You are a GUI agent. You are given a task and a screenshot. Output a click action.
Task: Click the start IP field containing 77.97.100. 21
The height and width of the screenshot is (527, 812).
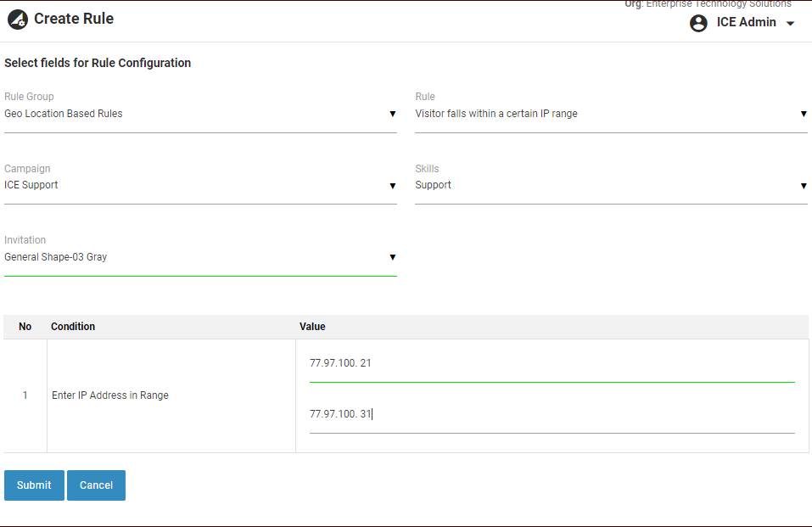tap(552, 364)
